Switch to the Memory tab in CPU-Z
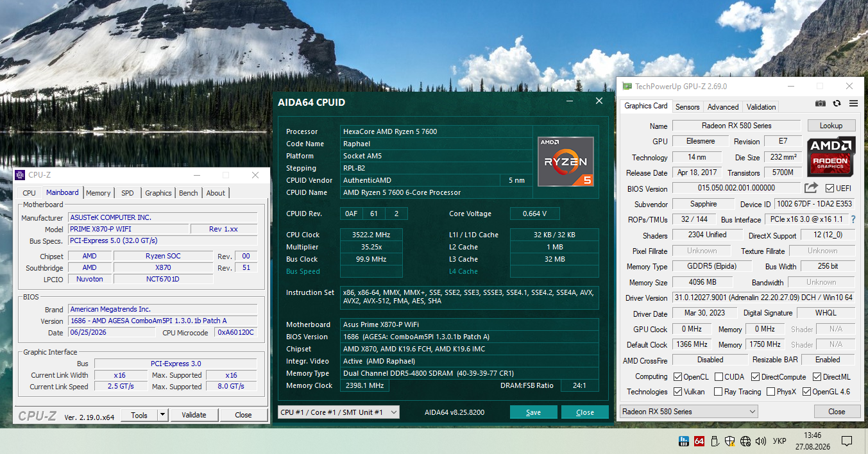The width and height of the screenshot is (868, 454). point(98,193)
